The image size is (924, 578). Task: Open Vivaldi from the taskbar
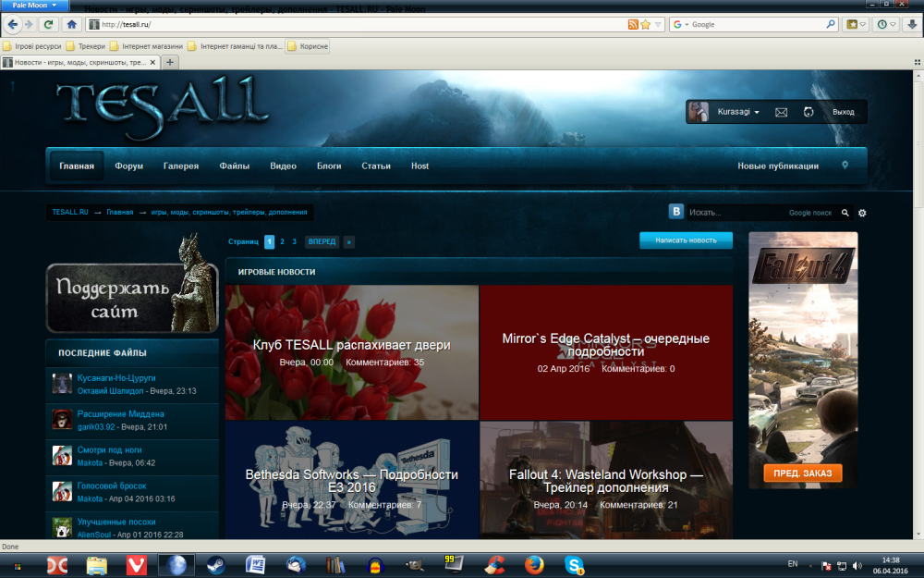(137, 565)
